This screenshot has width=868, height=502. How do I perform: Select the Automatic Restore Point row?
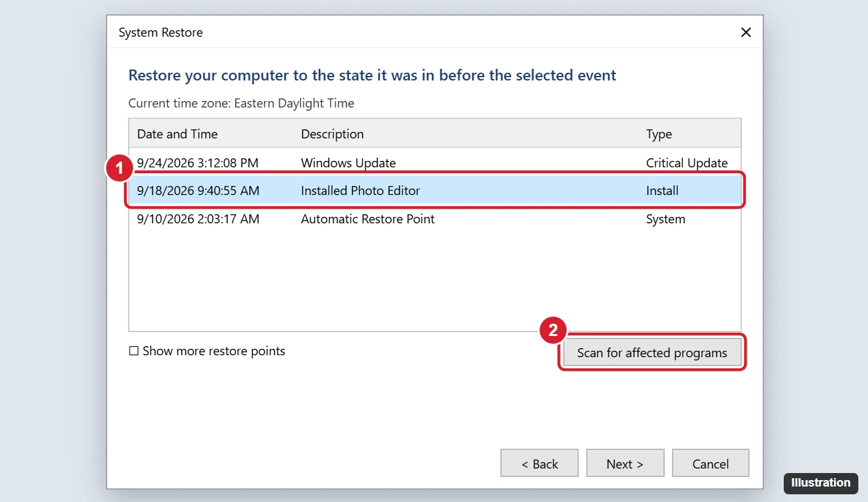[435, 219]
